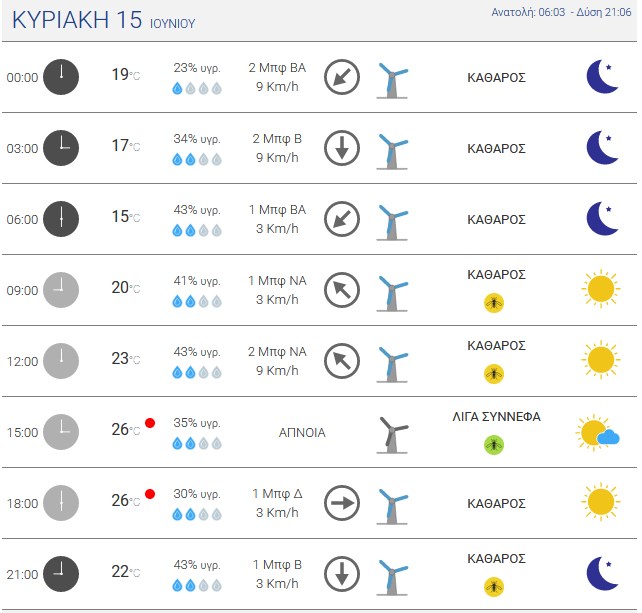This screenshot has height=613, width=642.
Task: Click the wind turbine icon at 06:00
Action: tap(392, 222)
